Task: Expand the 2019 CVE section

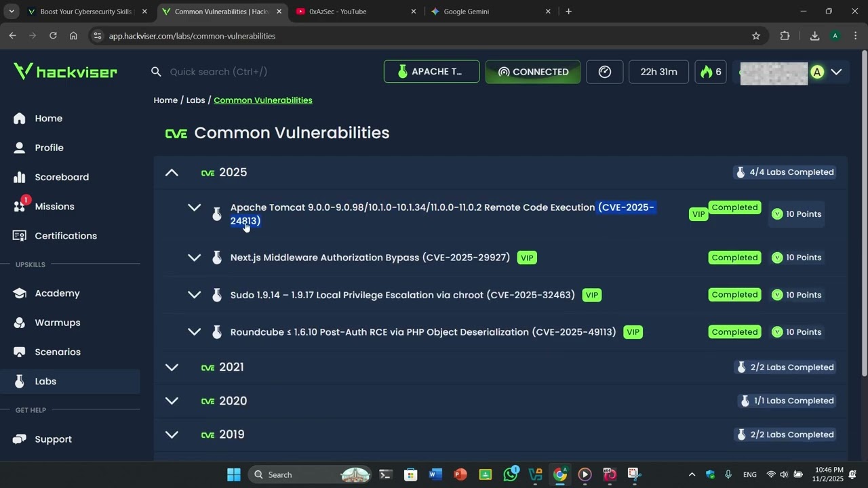Action: (x=172, y=434)
